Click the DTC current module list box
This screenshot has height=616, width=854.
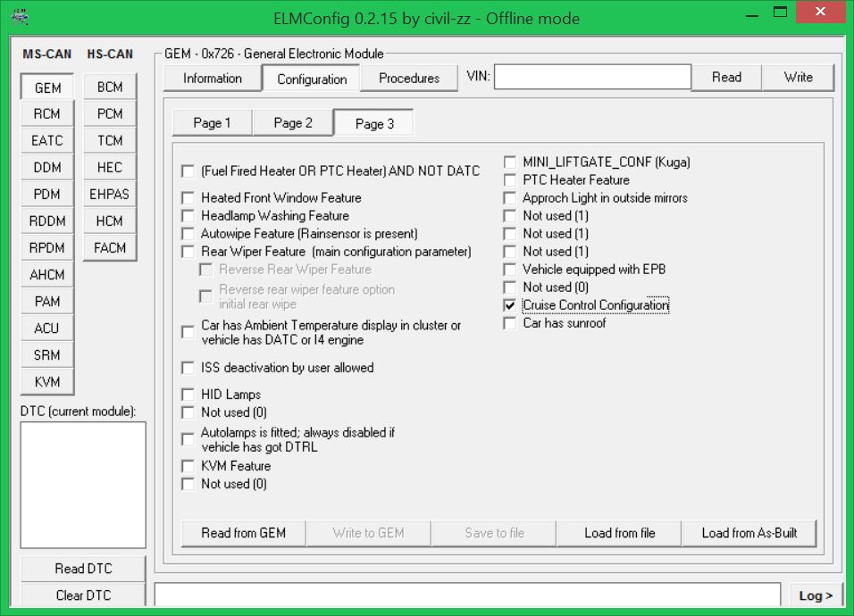[83, 485]
